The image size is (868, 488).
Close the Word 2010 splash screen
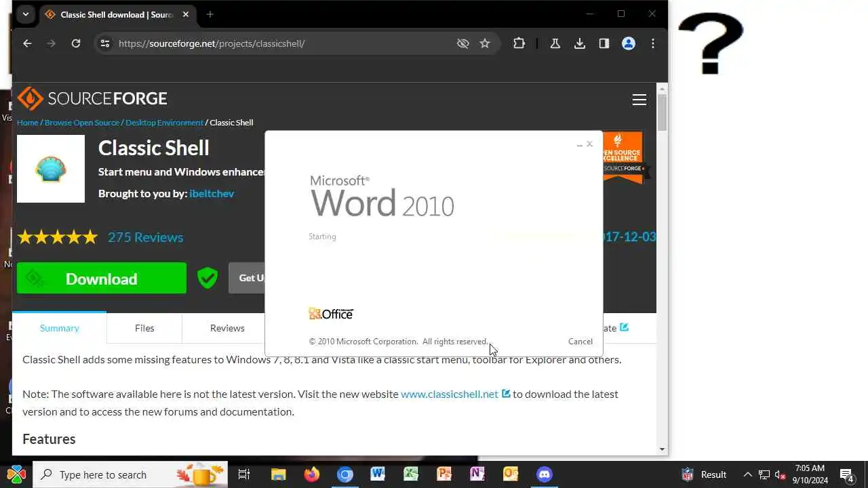click(x=589, y=144)
